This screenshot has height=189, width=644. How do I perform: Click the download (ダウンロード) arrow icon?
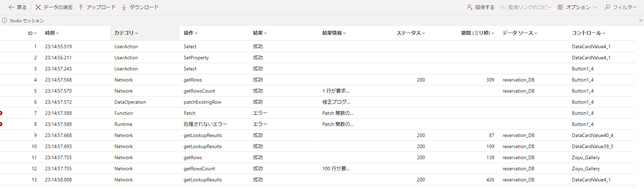point(124,7)
